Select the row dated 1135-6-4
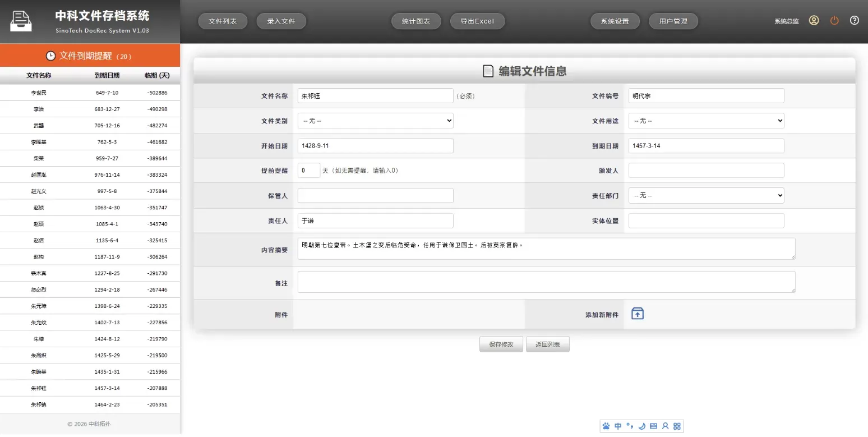This screenshot has width=868, height=437. click(x=90, y=240)
